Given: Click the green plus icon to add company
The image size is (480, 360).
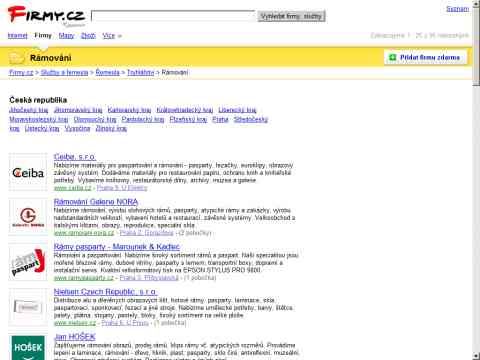Looking at the screenshot, I should coord(393,58).
